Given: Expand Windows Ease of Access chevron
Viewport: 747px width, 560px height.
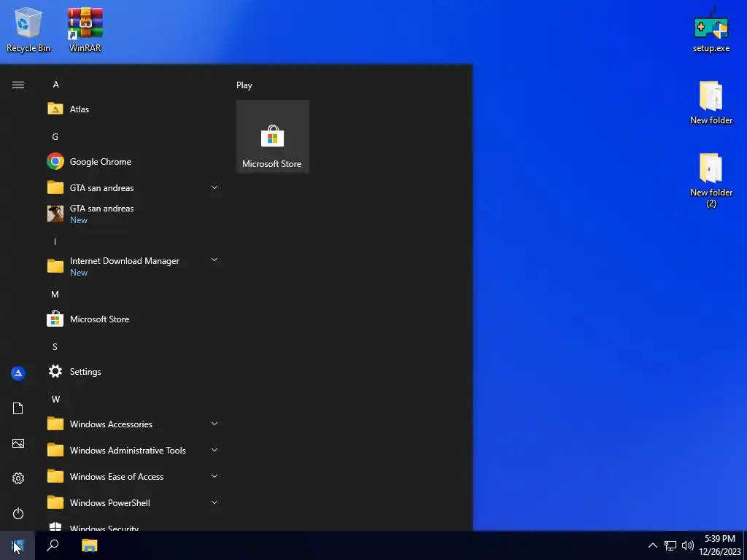Looking at the screenshot, I should pos(214,476).
